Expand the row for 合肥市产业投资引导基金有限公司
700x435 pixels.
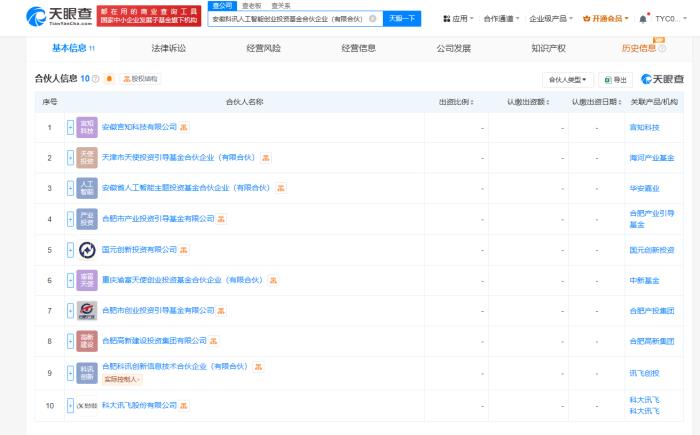[70, 219]
